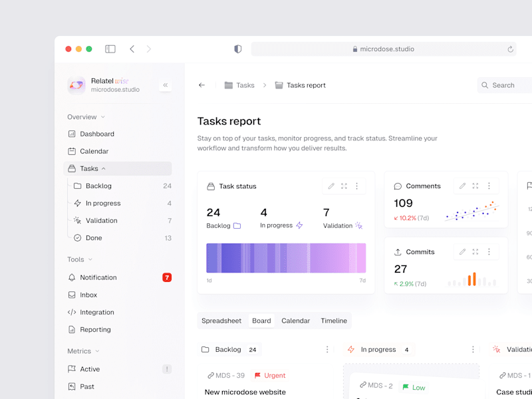Click the 10.2% (7d) comments change value
The height and width of the screenshot is (399, 532).
411,218
